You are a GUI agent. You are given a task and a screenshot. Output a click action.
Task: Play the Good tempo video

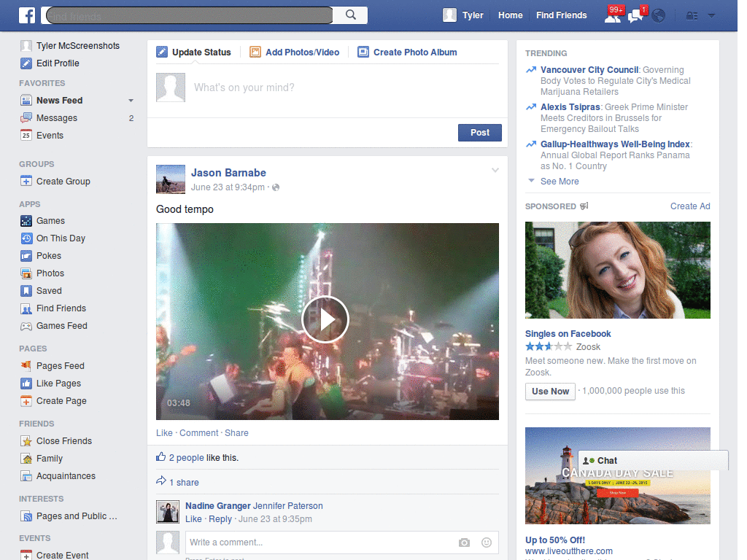coord(325,319)
